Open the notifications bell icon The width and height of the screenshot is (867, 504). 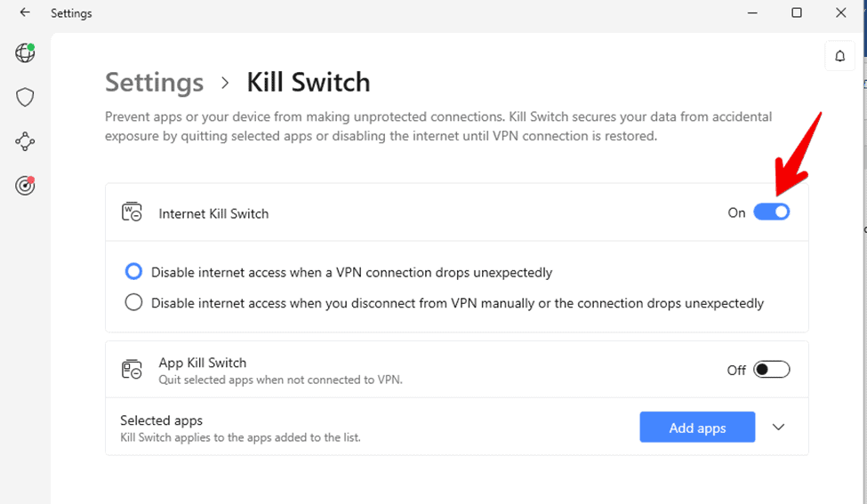(839, 56)
